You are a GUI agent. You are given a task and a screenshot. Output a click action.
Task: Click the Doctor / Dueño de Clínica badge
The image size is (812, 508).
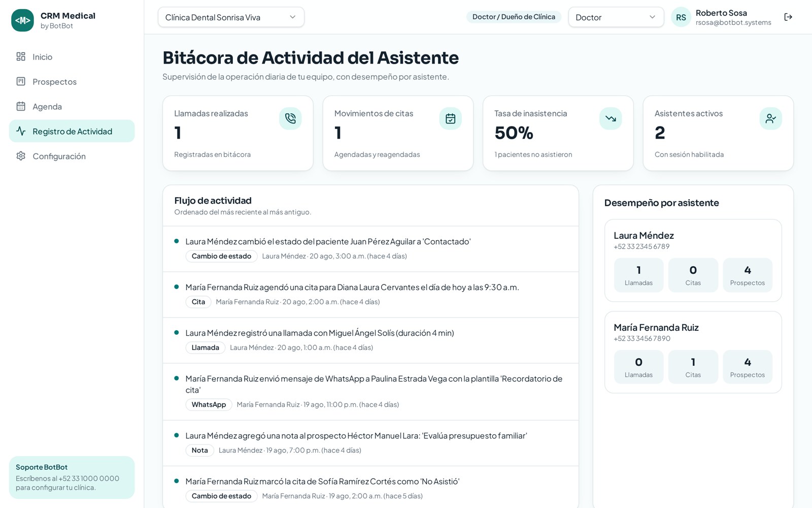point(514,17)
